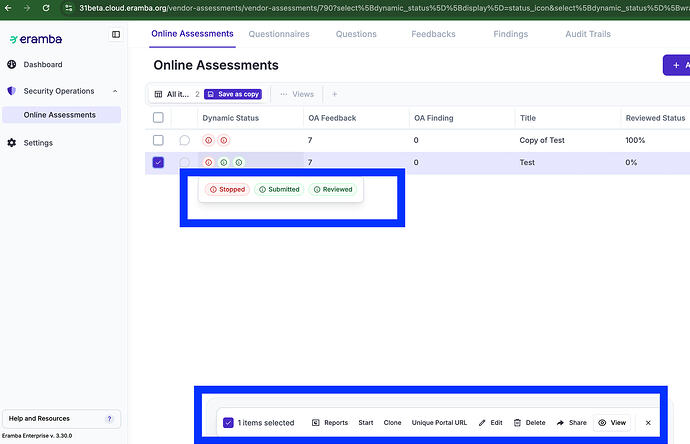
Task: Switch to Feedbacks tab
Action: 433,34
